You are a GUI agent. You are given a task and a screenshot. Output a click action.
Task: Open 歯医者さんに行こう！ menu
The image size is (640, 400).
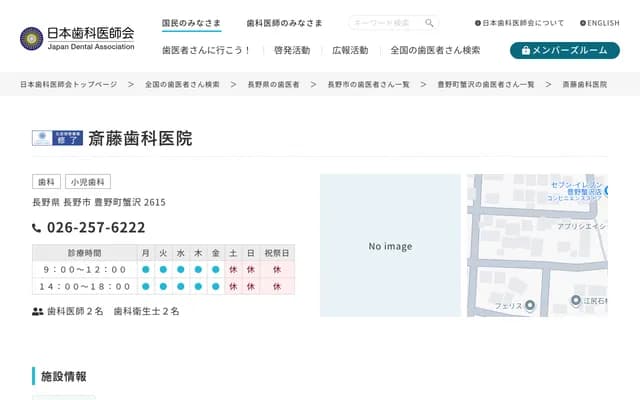[x=207, y=50]
